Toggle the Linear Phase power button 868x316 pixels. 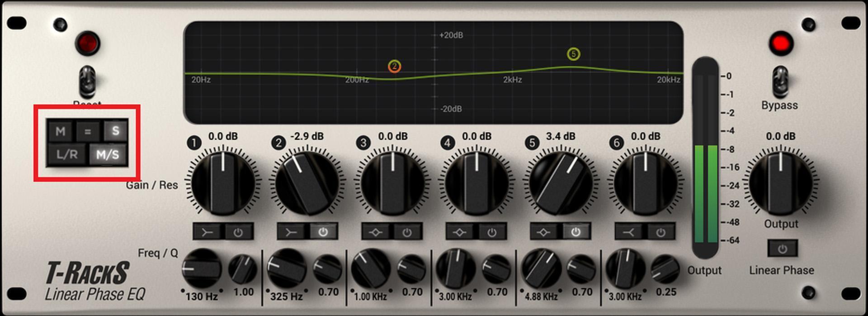click(x=782, y=249)
